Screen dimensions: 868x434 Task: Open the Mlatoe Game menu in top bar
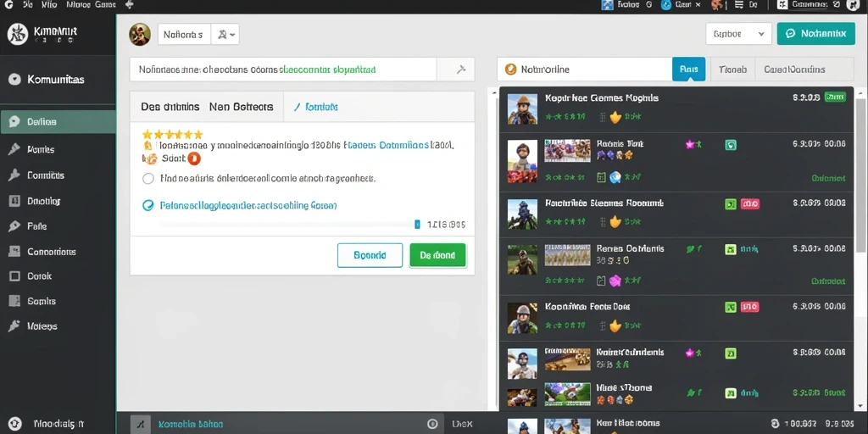91,4
